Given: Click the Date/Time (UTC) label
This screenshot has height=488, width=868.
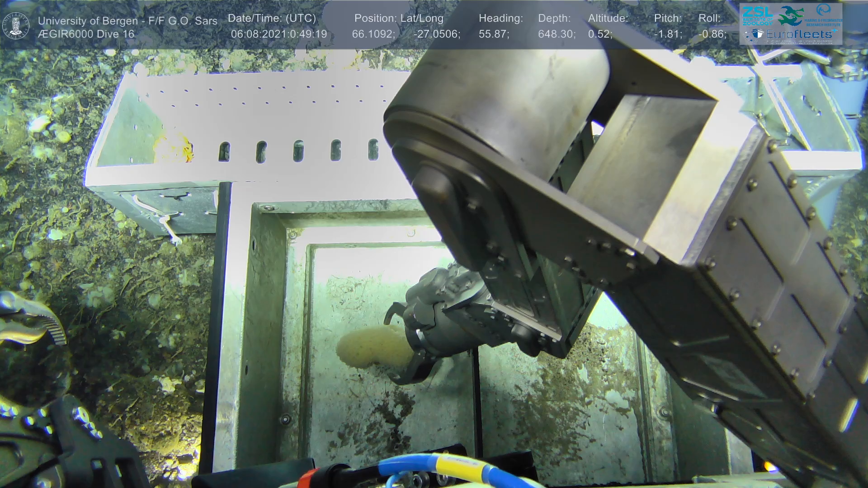Looking at the screenshot, I should (272, 19).
